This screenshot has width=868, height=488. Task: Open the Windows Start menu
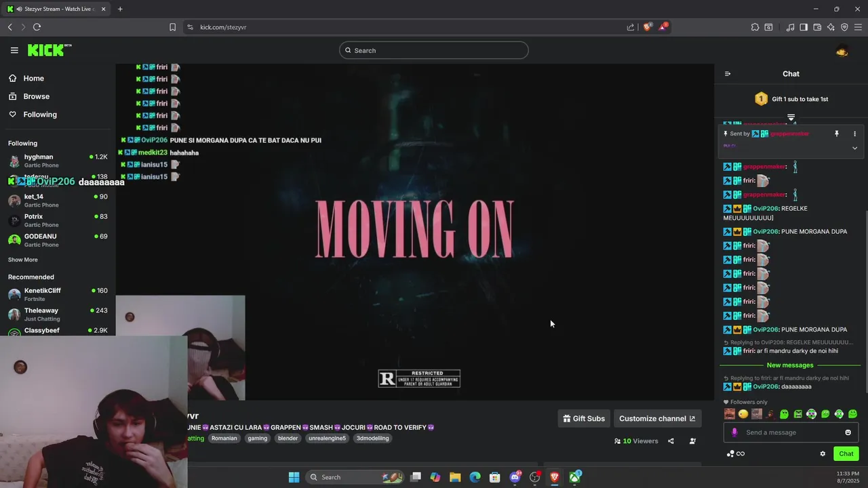click(294, 477)
